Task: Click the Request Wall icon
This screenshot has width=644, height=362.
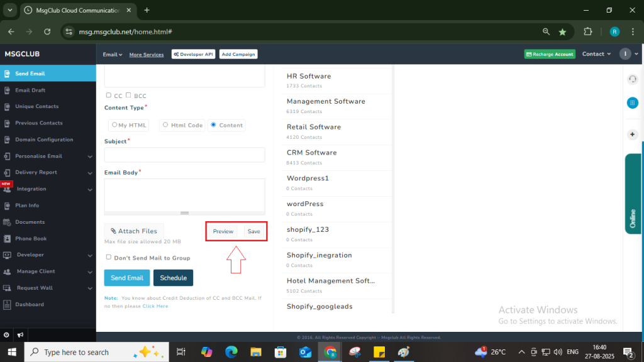Action: [7, 288]
